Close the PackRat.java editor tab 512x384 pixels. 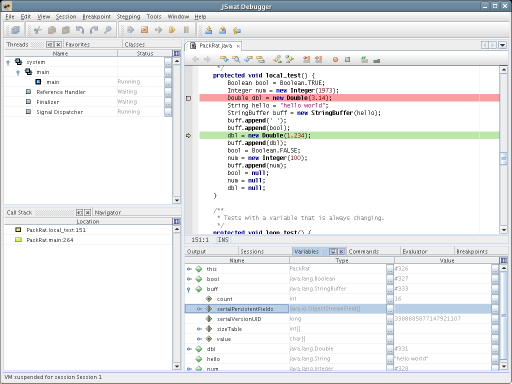[x=238, y=46]
